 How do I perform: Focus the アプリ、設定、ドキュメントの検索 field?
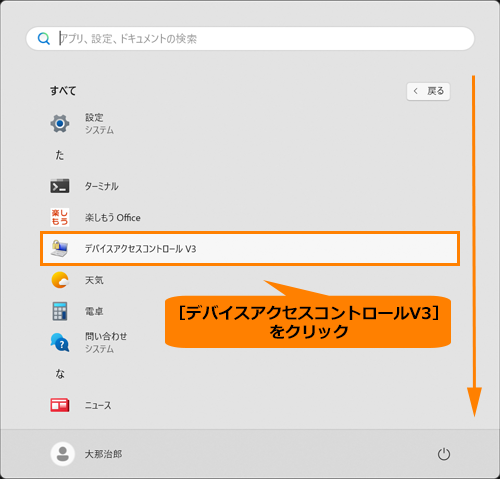250,39
